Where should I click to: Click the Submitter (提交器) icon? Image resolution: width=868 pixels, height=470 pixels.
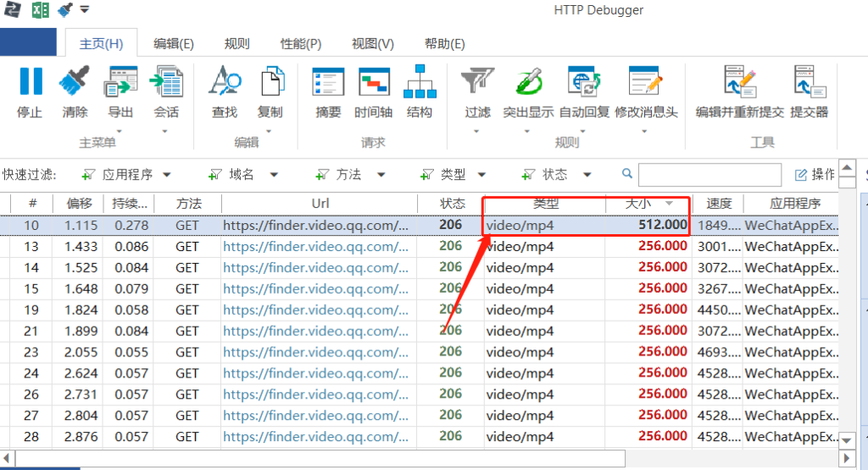click(x=809, y=81)
